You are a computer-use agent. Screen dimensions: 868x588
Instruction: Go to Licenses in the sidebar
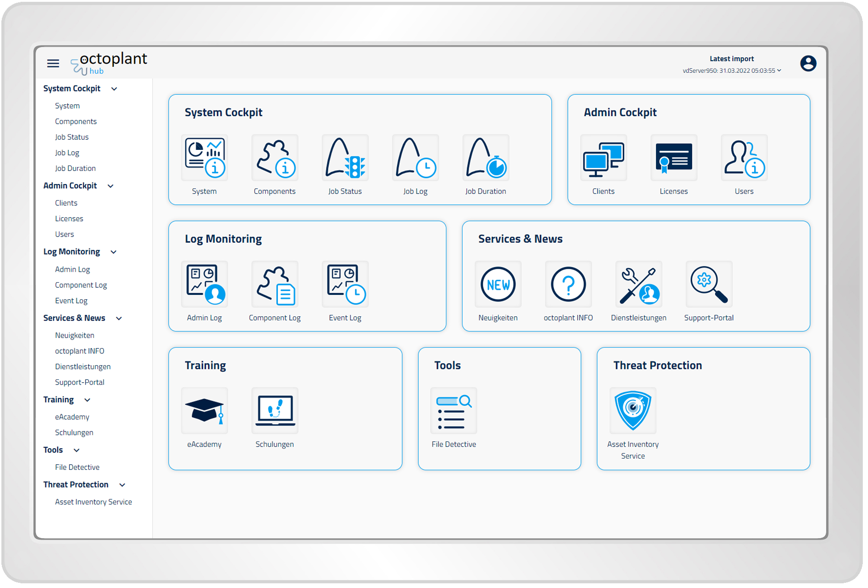(69, 219)
